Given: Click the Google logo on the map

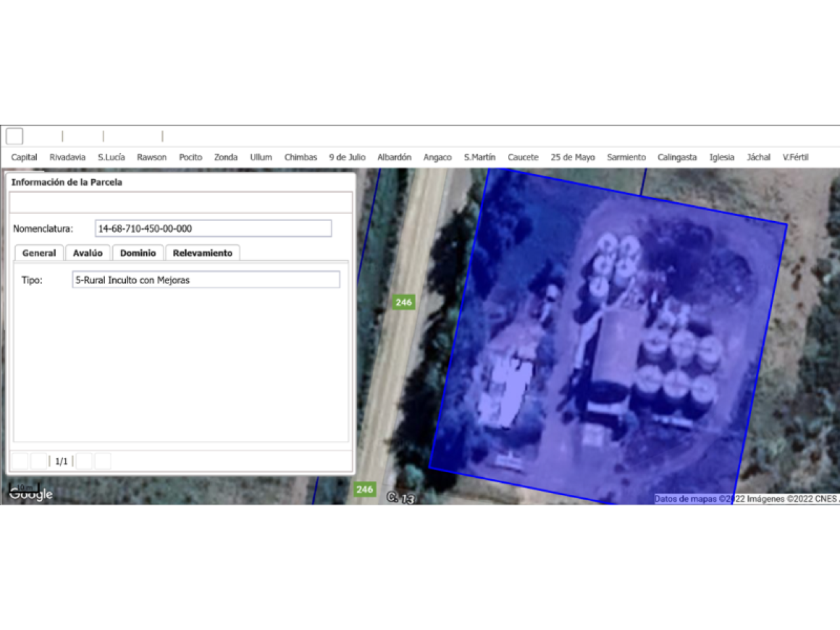Looking at the screenshot, I should tap(31, 494).
